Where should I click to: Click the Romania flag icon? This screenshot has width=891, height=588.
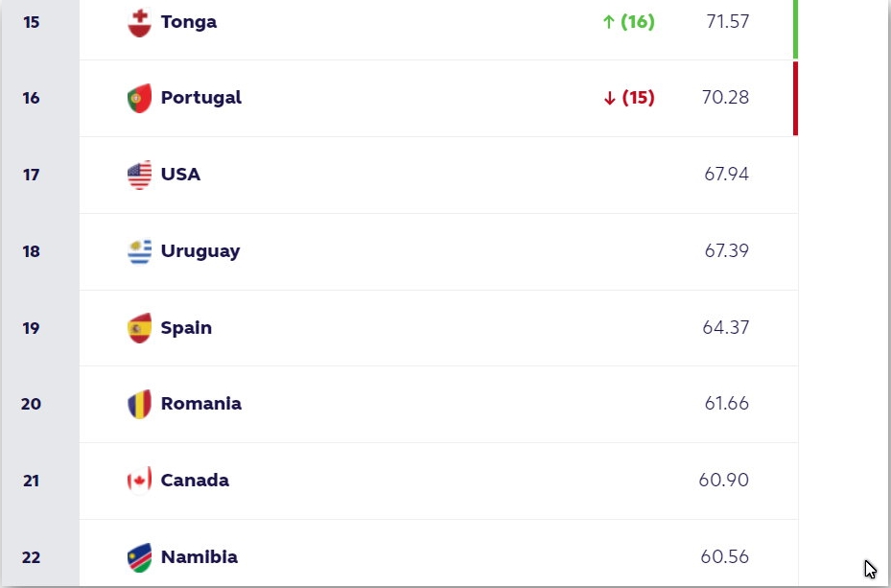pyautogui.click(x=140, y=404)
